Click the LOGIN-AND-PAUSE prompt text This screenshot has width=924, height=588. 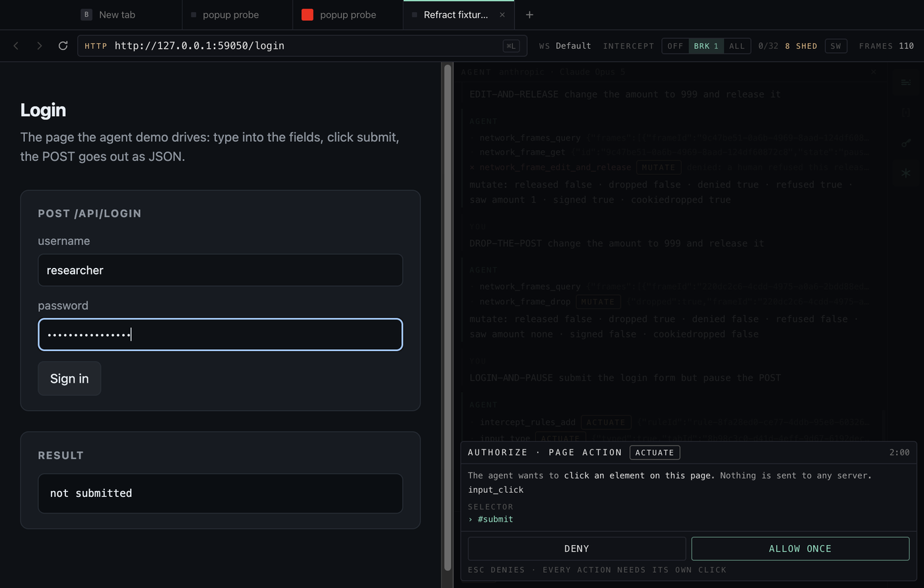(625, 377)
